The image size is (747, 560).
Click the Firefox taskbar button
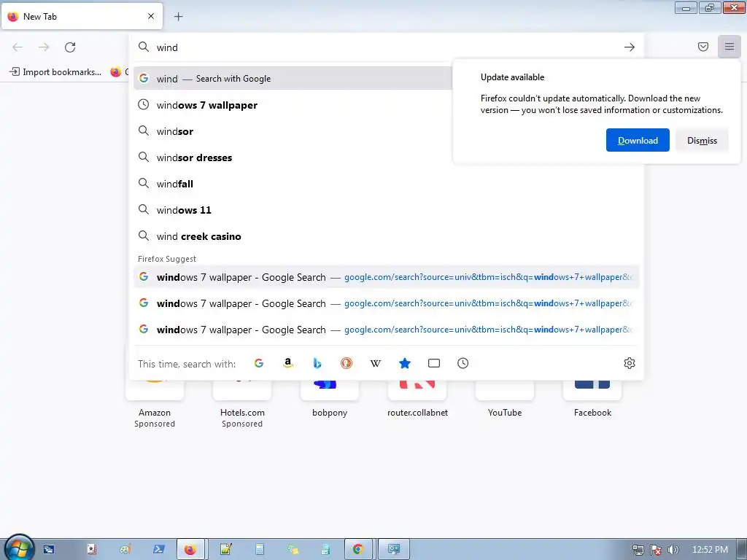point(190,550)
